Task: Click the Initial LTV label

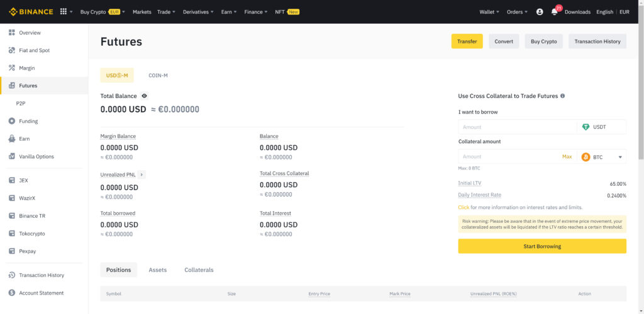Action: click(x=469, y=183)
